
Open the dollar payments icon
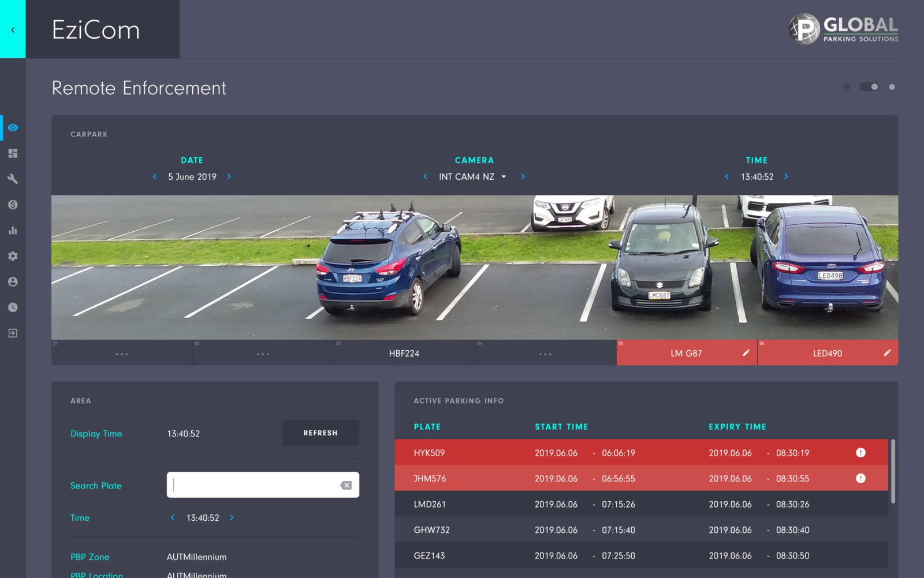(13, 205)
